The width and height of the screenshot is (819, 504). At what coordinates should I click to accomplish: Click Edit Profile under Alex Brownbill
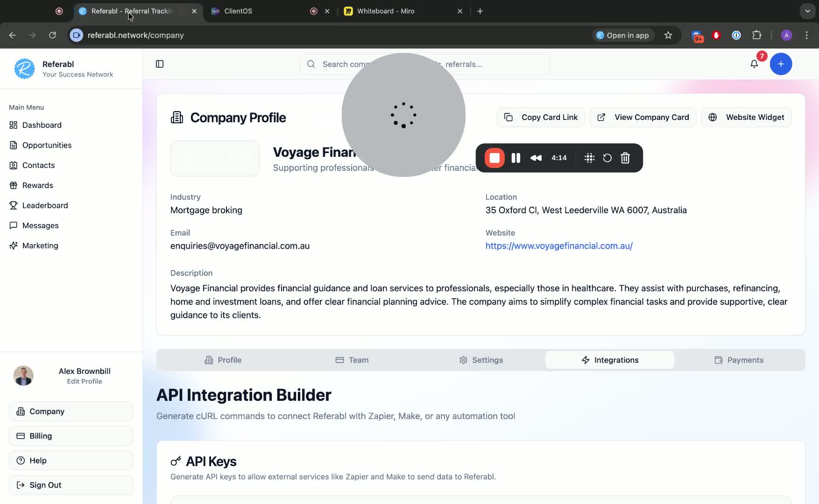click(85, 381)
